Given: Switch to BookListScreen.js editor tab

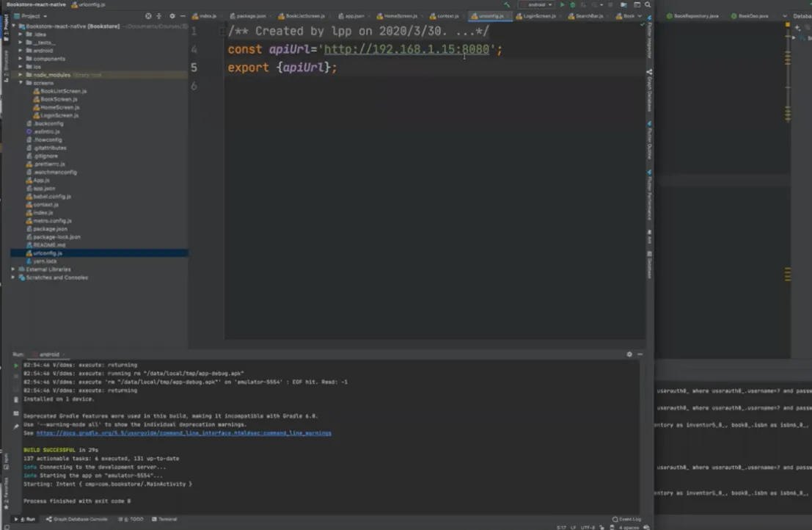Looking at the screenshot, I should pyautogui.click(x=302, y=16).
